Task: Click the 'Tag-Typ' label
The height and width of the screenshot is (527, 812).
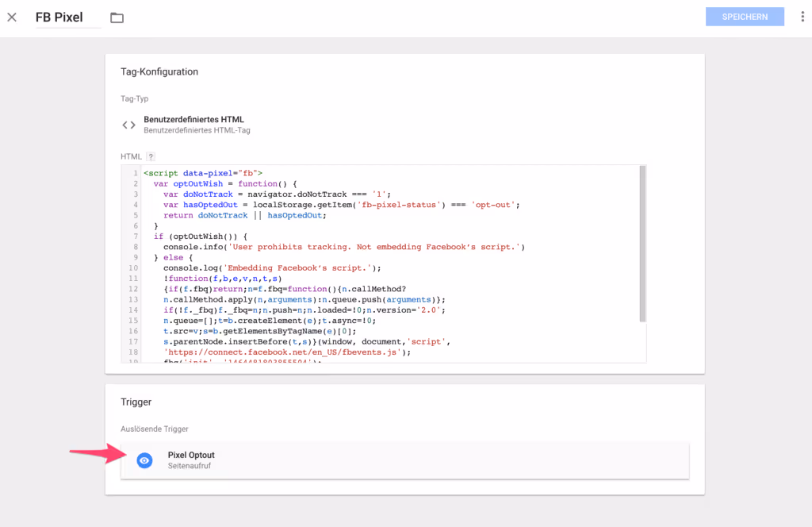Action: coord(135,98)
